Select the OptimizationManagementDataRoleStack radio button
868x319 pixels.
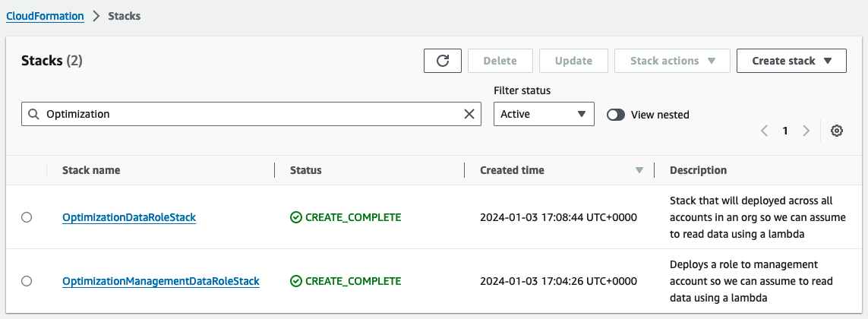(x=26, y=281)
